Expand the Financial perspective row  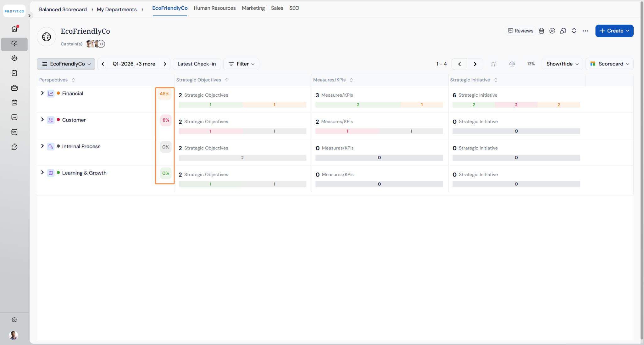[42, 93]
